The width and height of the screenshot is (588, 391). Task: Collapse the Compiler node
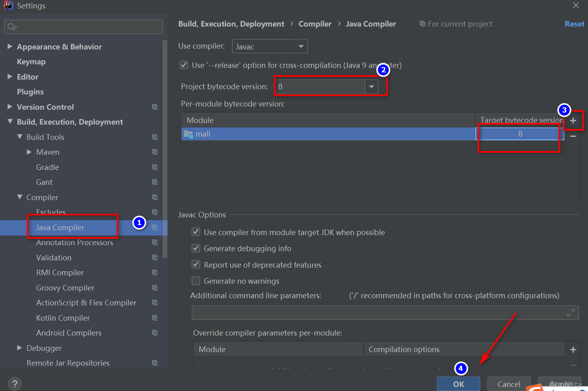point(20,197)
